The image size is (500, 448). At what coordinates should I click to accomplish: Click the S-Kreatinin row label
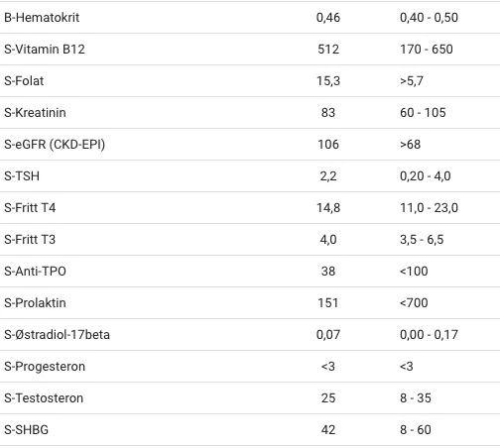point(35,113)
